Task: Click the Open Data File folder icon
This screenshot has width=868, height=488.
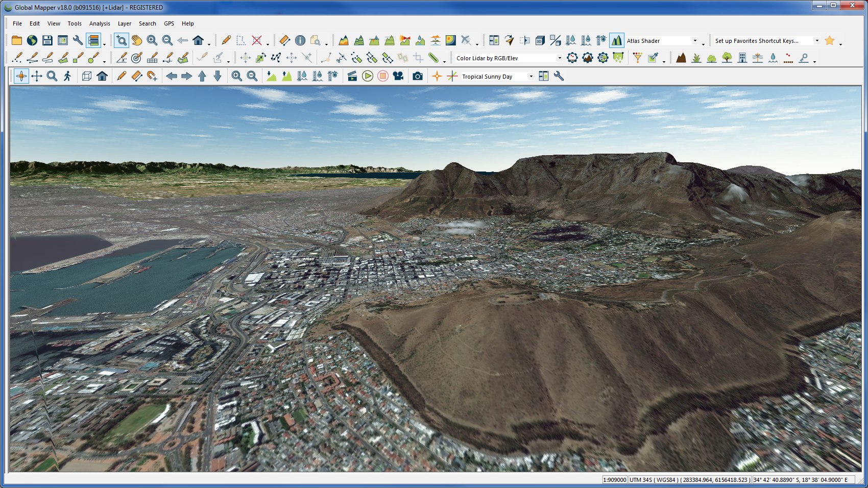Action: coord(17,40)
